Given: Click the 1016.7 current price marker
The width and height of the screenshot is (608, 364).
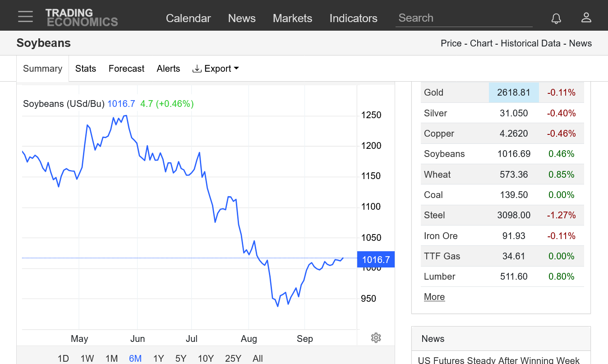Looking at the screenshot, I should point(376,259).
